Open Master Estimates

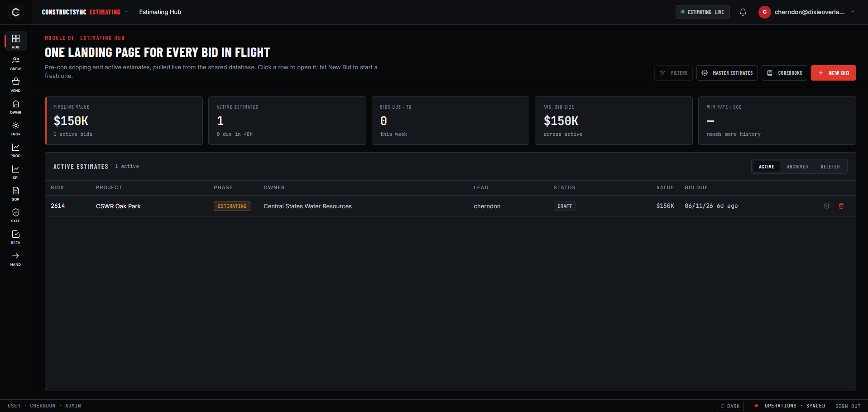point(727,73)
